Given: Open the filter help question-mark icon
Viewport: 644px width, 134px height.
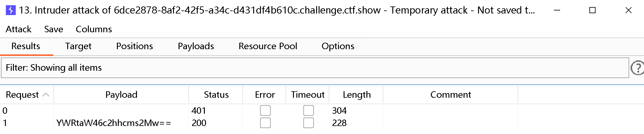Looking at the screenshot, I should [x=637, y=68].
